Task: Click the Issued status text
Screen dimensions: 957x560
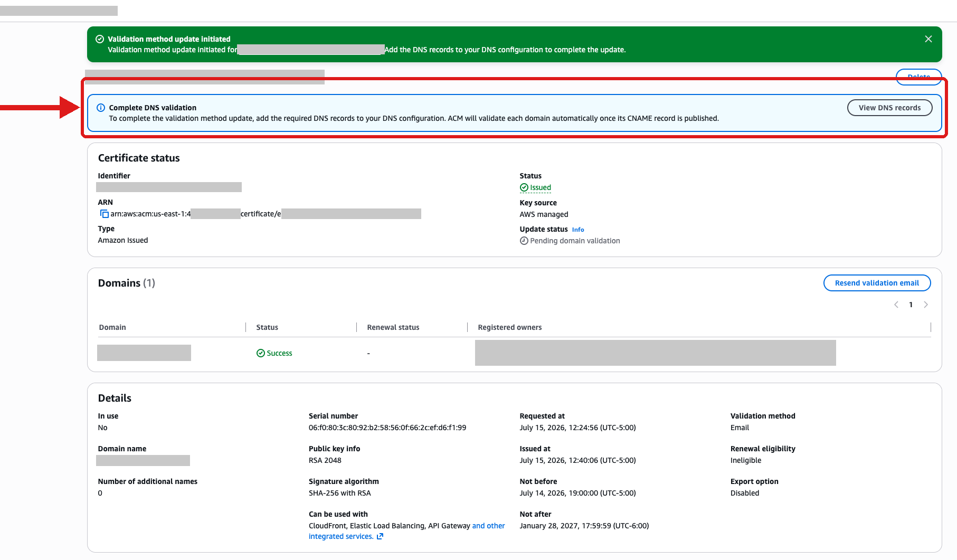Action: pyautogui.click(x=541, y=187)
